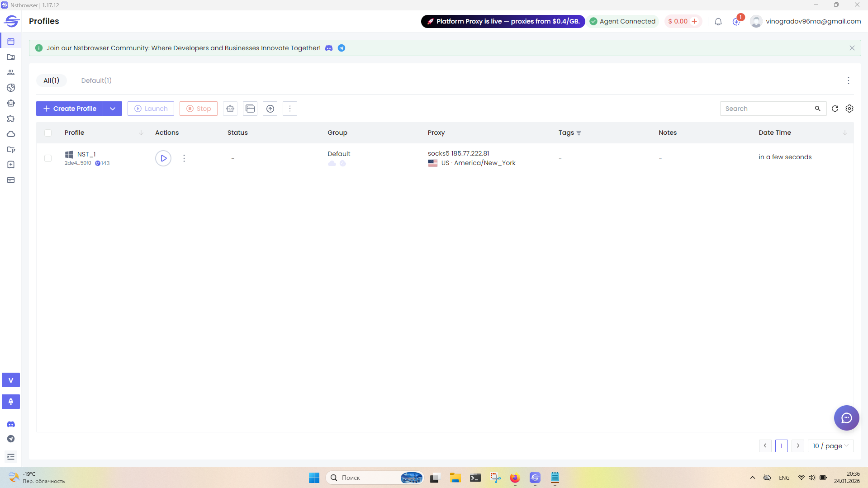Click the NST_1 profile name
The image size is (868, 488).
(86, 154)
